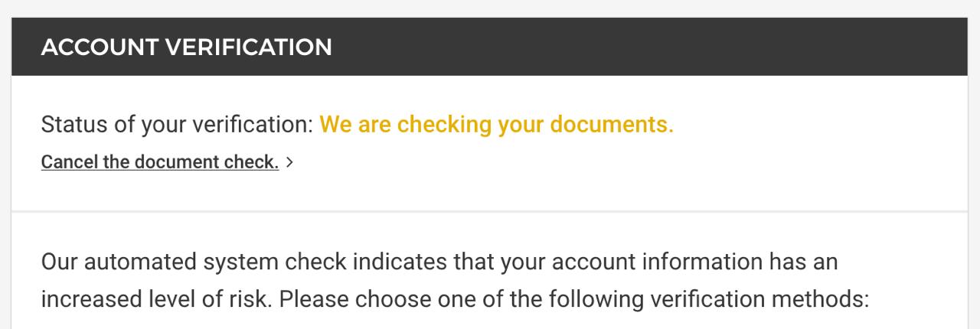Click the 'Status of your verification:' label

pos(177,124)
